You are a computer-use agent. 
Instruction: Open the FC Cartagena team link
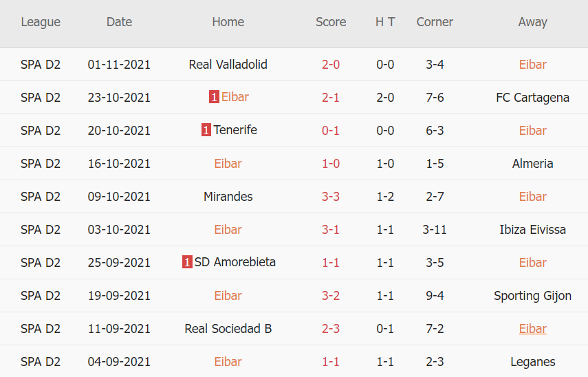pos(532,98)
